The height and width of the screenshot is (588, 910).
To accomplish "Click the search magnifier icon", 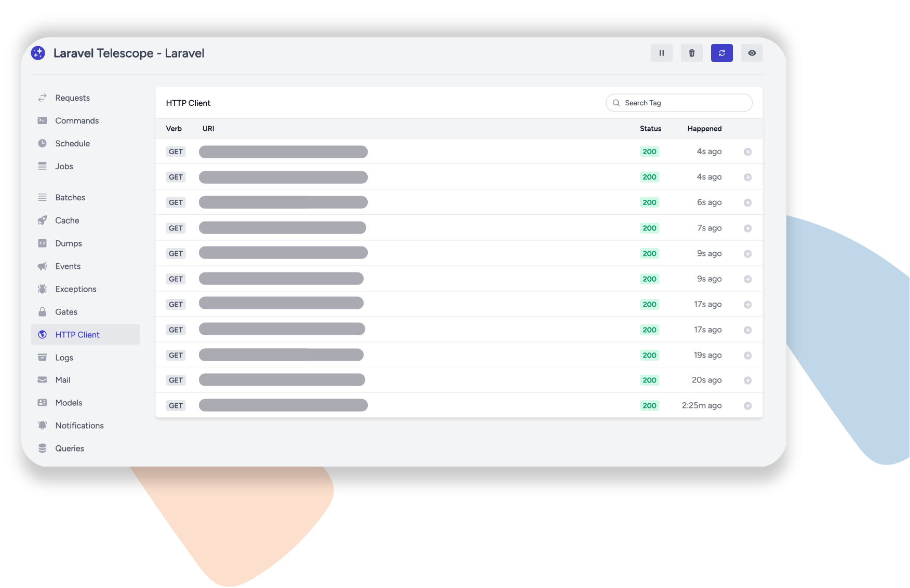I will [x=616, y=103].
